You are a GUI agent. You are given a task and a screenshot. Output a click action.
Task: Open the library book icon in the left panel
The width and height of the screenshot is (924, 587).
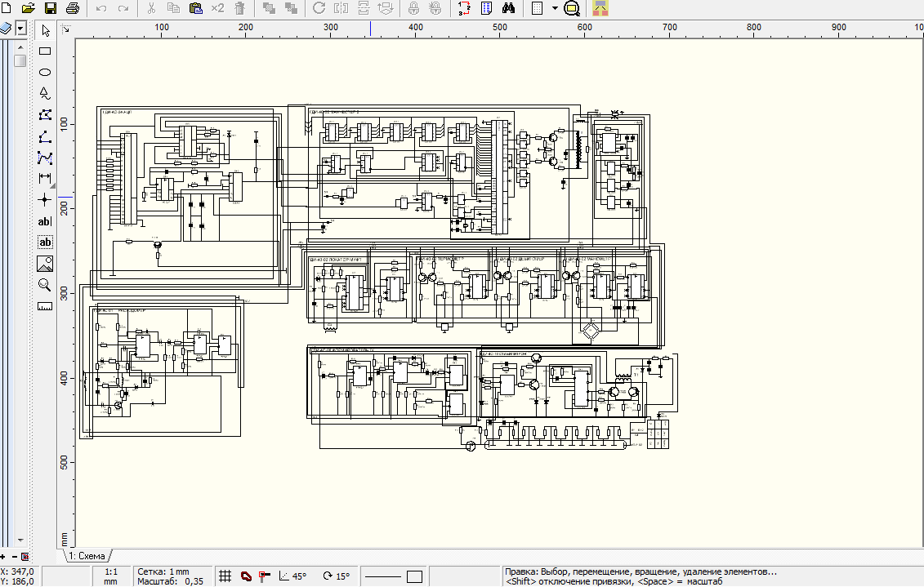point(6,28)
